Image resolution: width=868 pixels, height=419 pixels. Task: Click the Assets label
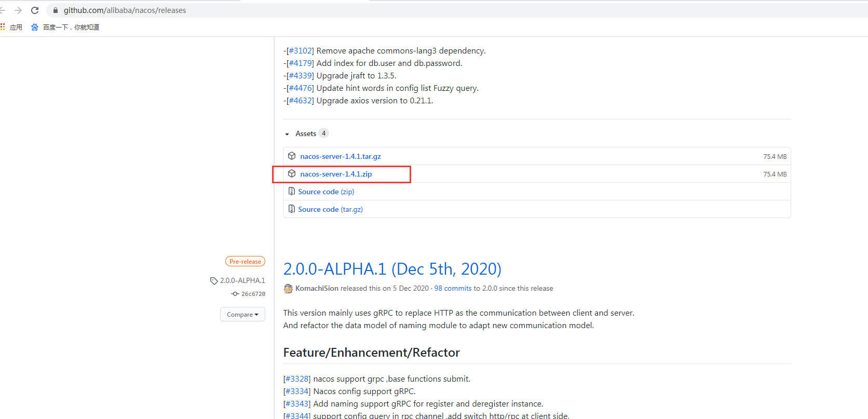[306, 133]
